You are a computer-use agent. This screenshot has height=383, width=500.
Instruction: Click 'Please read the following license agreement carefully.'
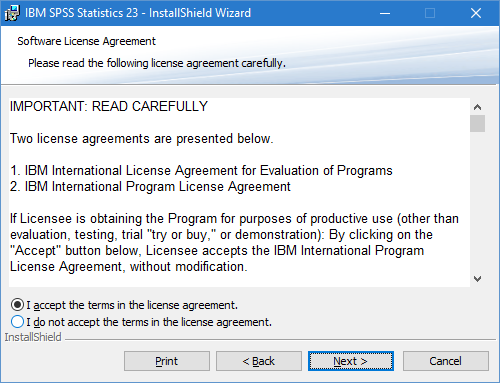[157, 63]
